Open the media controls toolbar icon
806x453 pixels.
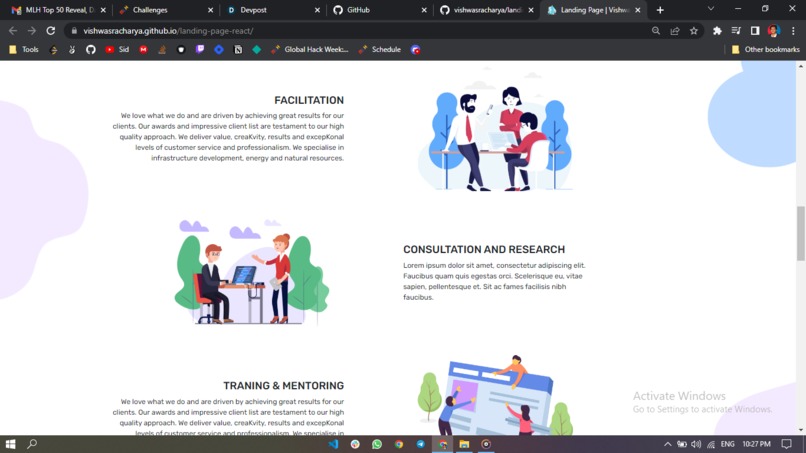[736, 31]
